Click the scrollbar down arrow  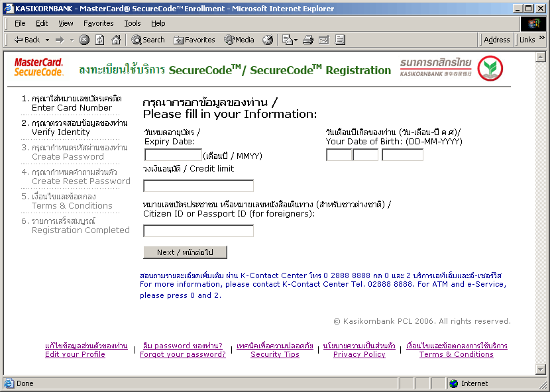pyautogui.click(x=541, y=369)
